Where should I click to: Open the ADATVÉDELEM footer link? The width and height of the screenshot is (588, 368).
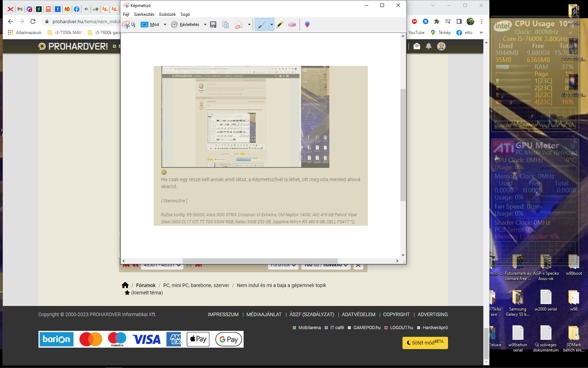click(x=358, y=314)
